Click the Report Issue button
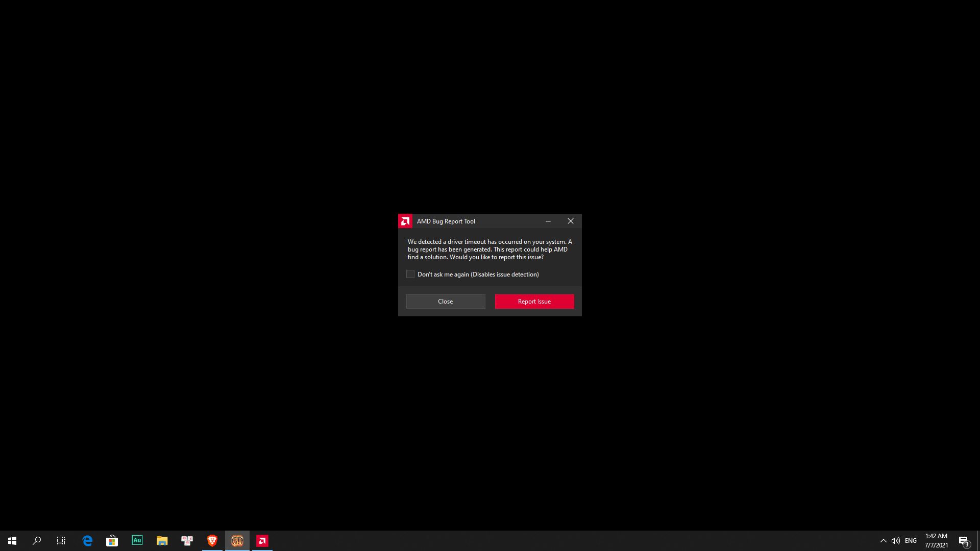The height and width of the screenshot is (551, 980). [x=534, y=302]
